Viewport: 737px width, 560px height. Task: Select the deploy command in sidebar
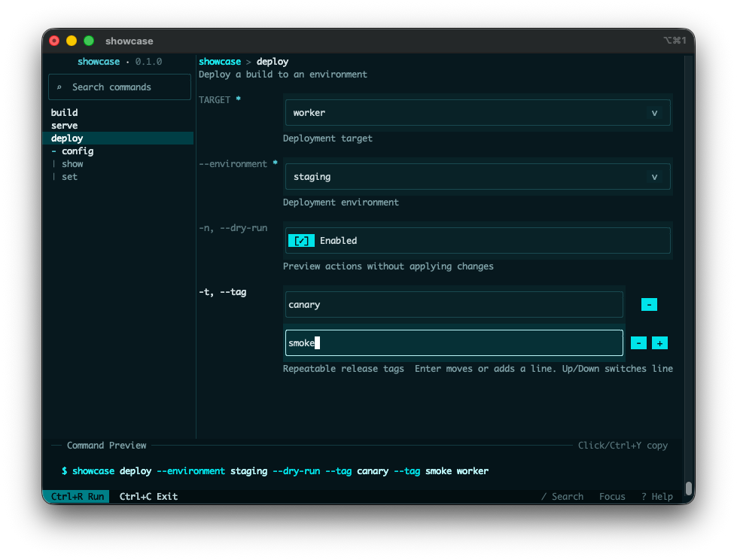tap(118, 138)
